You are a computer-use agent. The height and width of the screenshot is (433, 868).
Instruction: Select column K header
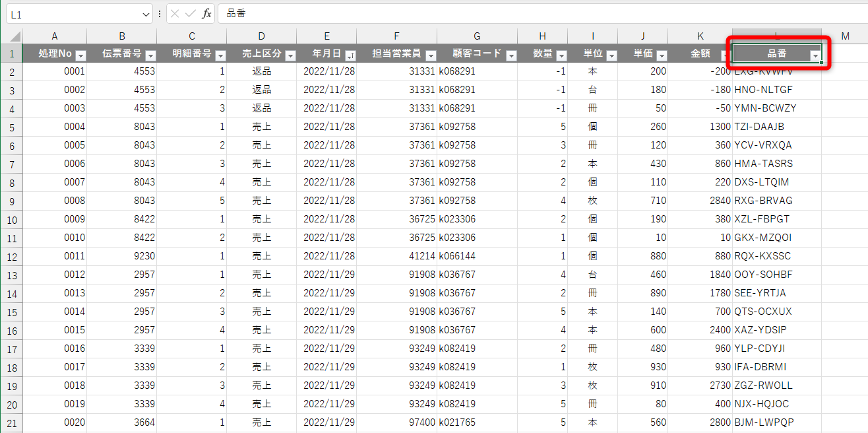700,36
